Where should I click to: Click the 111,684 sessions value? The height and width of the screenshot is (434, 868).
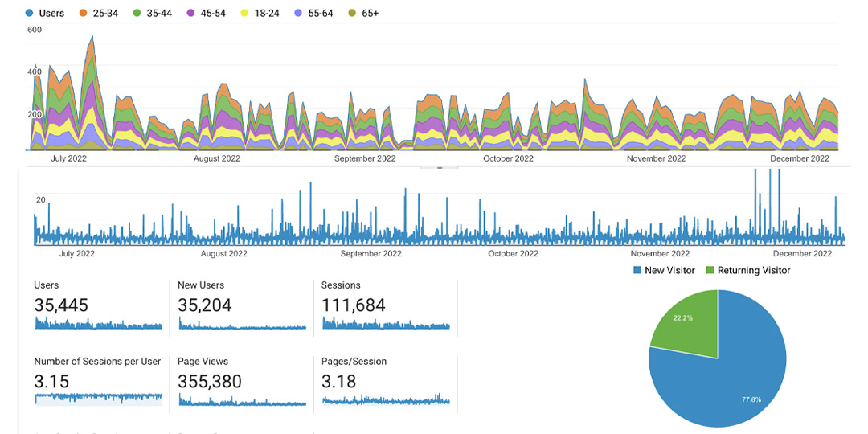353,305
